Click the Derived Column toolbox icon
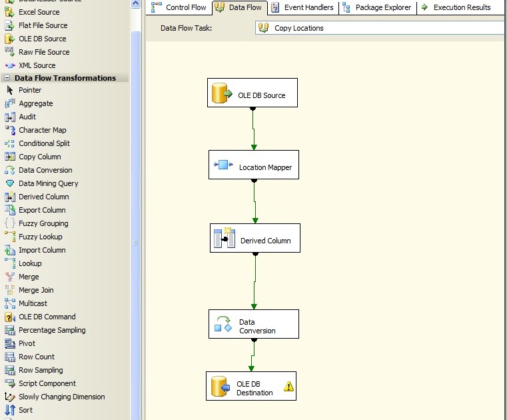Viewport: 507px width, 420px height. pos(9,197)
